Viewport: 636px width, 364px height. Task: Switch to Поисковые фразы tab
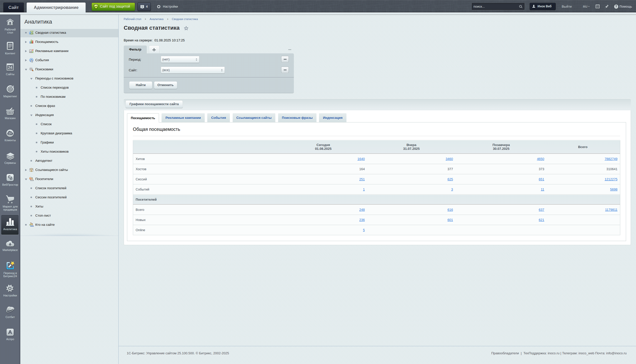[297, 118]
